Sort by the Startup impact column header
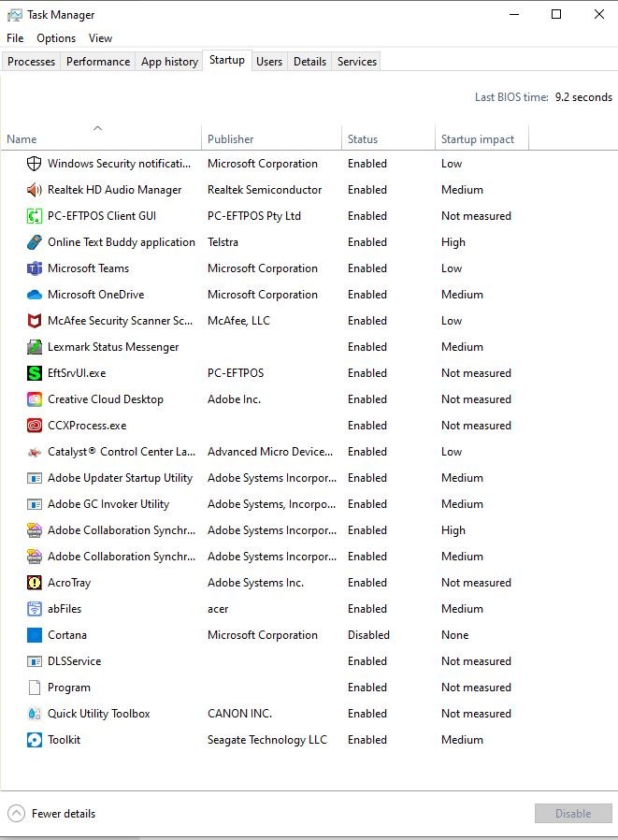The height and width of the screenshot is (840, 618). point(482,139)
